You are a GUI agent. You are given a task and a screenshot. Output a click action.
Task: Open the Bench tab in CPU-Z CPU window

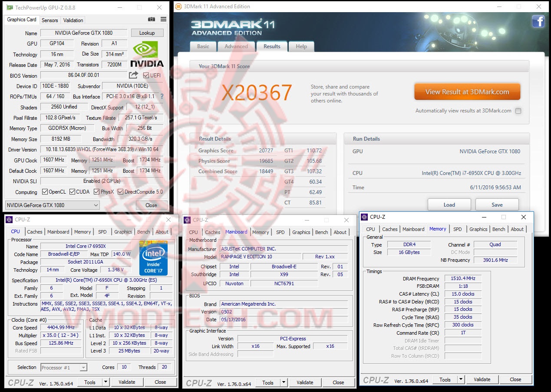pos(144,232)
